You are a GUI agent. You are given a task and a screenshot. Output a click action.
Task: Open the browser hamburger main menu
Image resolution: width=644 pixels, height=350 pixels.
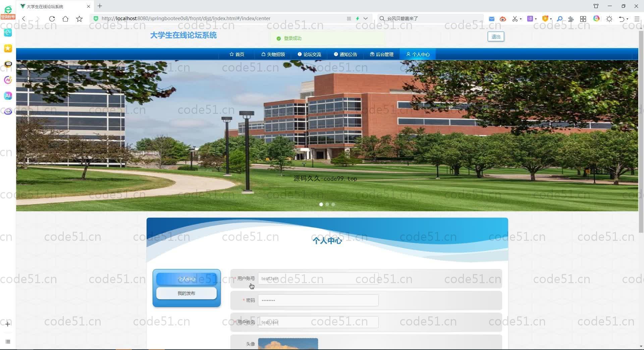637,19
